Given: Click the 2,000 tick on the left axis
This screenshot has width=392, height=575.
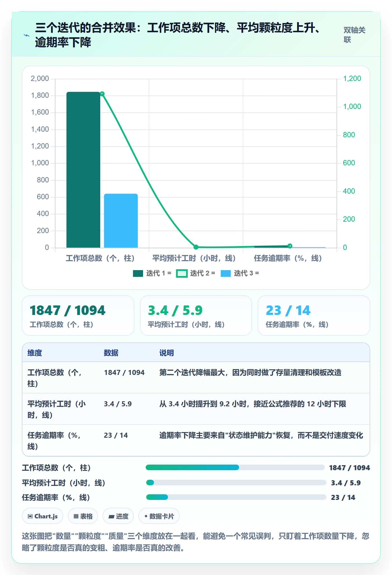Looking at the screenshot, I should [x=40, y=78].
